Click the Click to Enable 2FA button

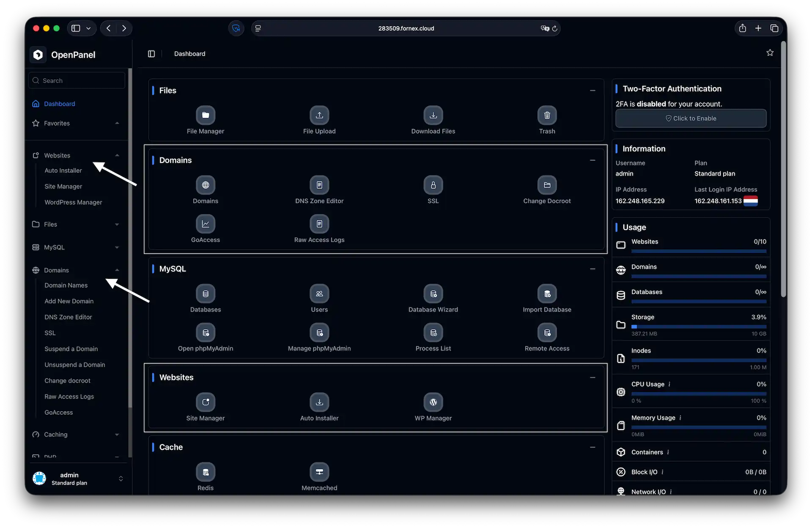coord(691,118)
